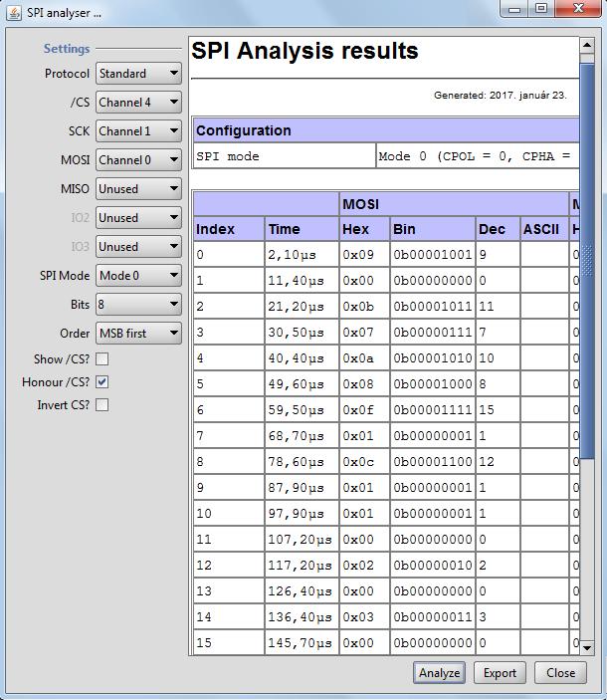
Task: Expand the IO2 dropdown
Action: coord(138,217)
